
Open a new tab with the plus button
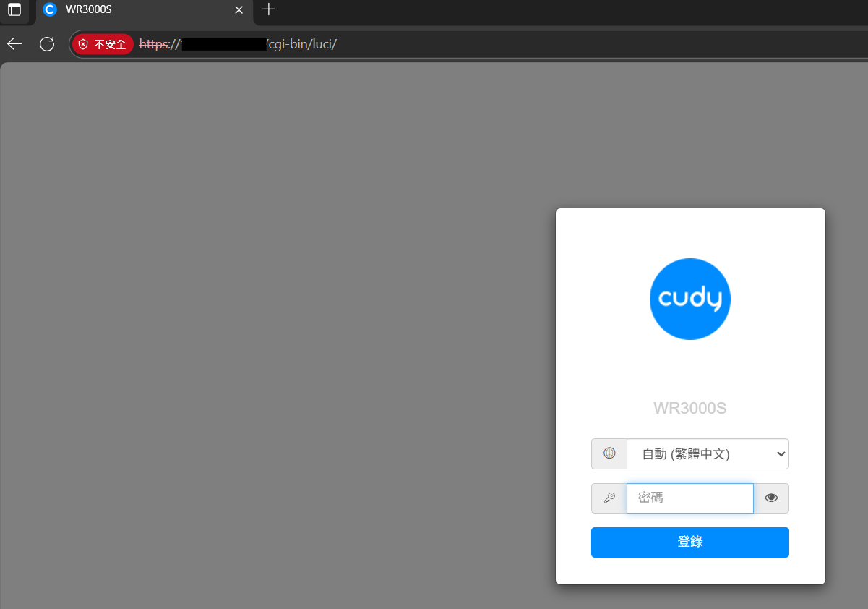[x=269, y=9]
